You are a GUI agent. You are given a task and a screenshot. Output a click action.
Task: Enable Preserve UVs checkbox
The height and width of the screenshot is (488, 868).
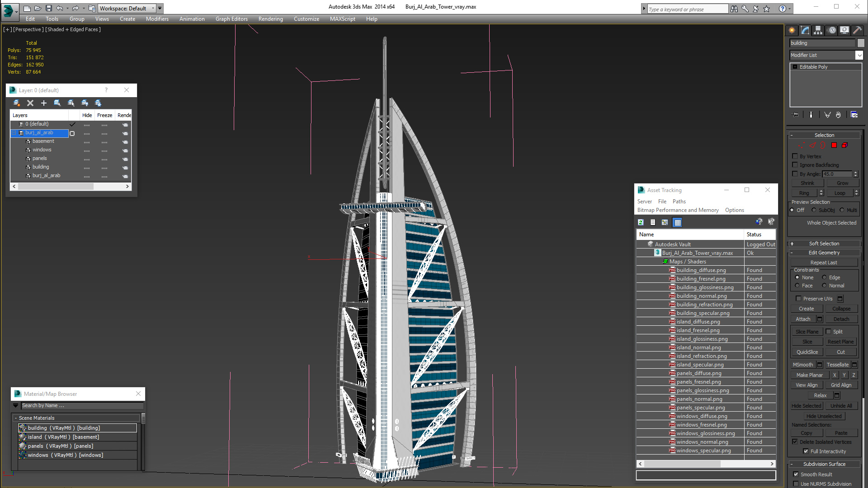pos(798,299)
